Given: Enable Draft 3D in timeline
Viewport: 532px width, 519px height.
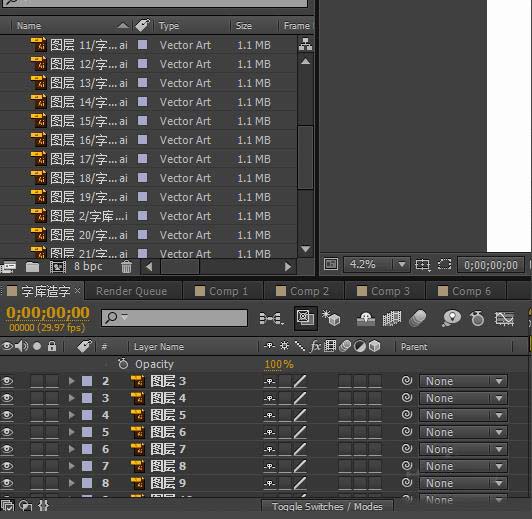Looking at the screenshot, I should [x=331, y=318].
